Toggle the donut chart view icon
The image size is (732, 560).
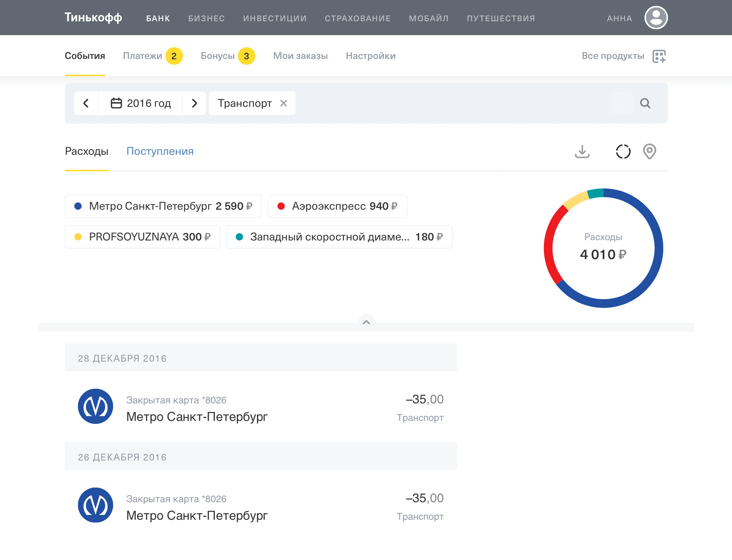tap(623, 151)
